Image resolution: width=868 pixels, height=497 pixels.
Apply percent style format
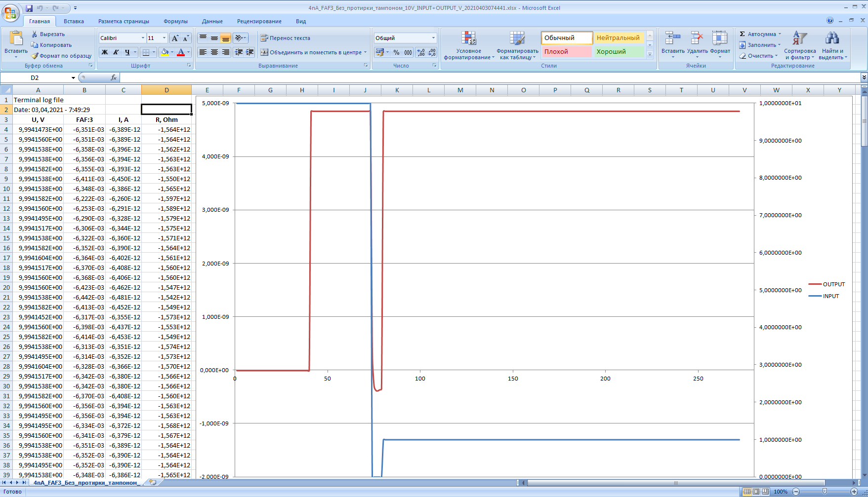pyautogui.click(x=396, y=52)
